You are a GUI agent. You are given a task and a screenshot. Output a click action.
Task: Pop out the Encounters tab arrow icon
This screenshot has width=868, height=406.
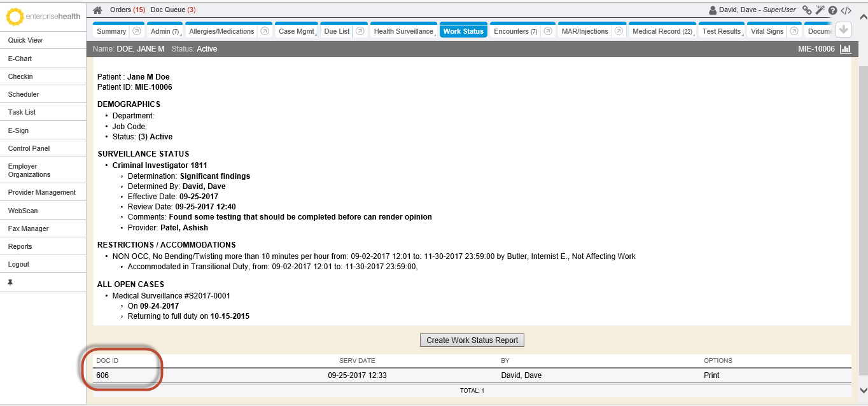click(x=548, y=31)
